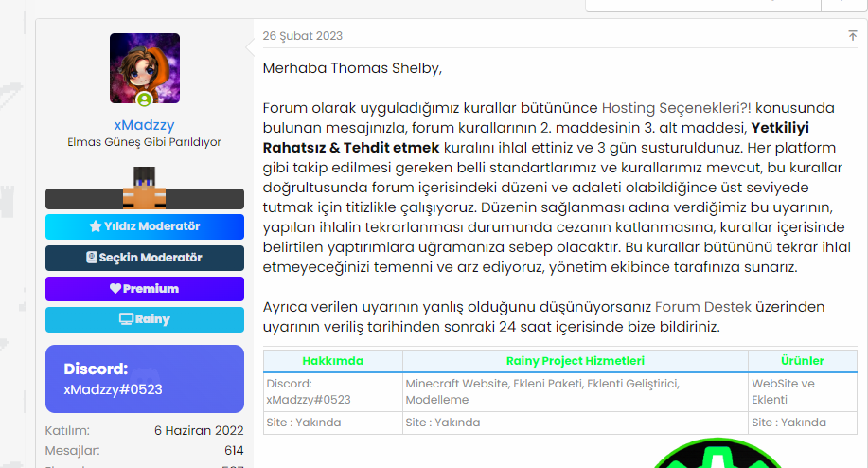This screenshot has width=868, height=468.
Task: Click the Discord xMadzzy#0523 card
Action: coord(145,379)
